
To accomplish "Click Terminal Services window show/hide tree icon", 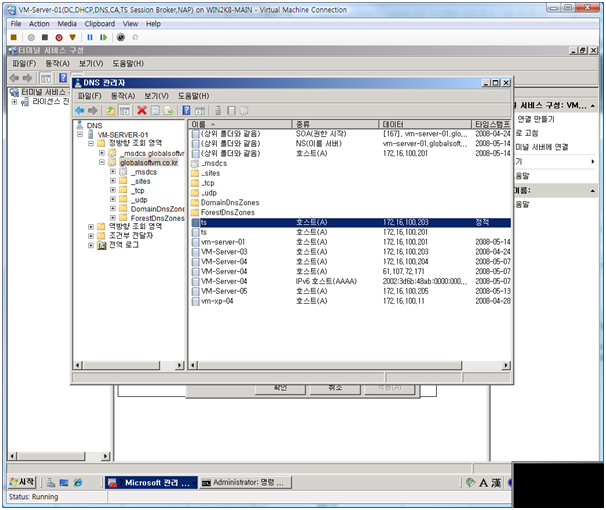I will (46, 78).
